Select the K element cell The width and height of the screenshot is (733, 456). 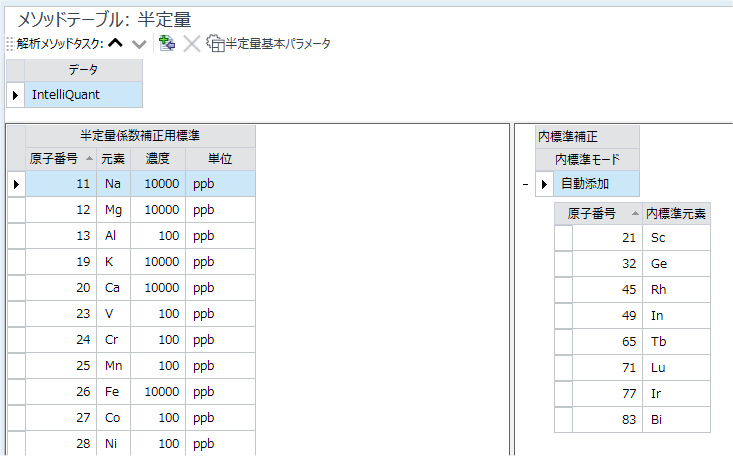113,261
